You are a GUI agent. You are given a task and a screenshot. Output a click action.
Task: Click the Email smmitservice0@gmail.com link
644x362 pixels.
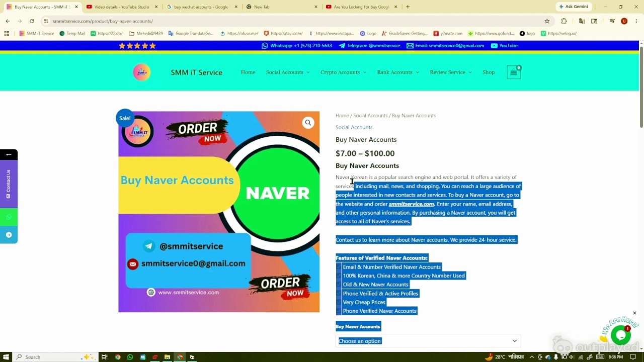[x=445, y=46]
